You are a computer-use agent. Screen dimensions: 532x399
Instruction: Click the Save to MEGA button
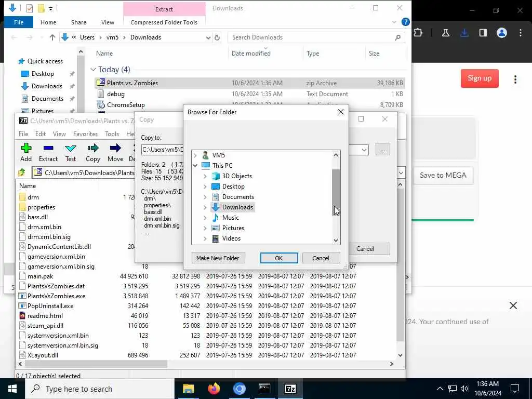click(443, 175)
